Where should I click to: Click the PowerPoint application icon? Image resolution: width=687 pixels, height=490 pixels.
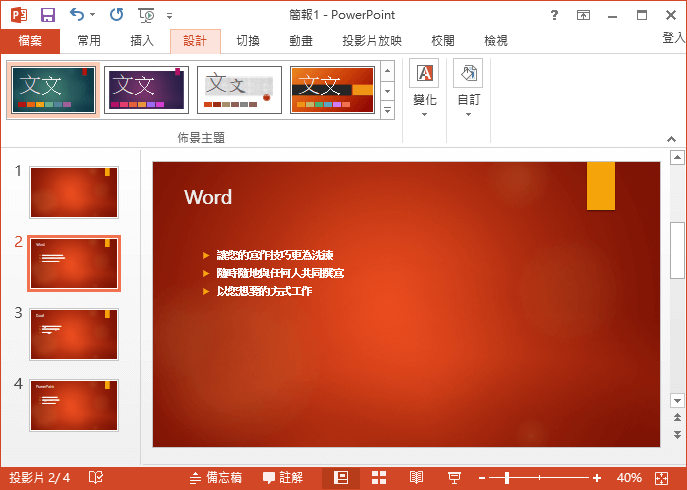(x=19, y=15)
